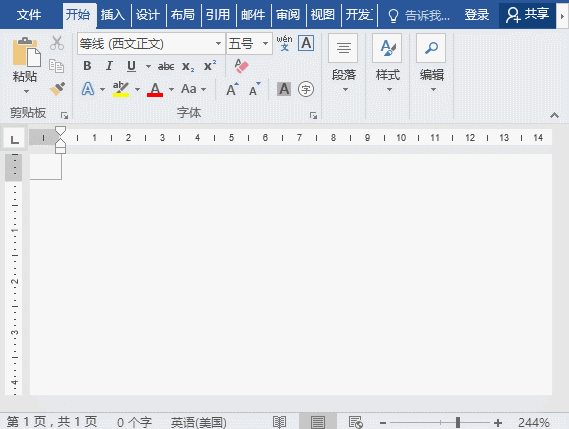Open the font name dropdown 等线

click(x=218, y=44)
